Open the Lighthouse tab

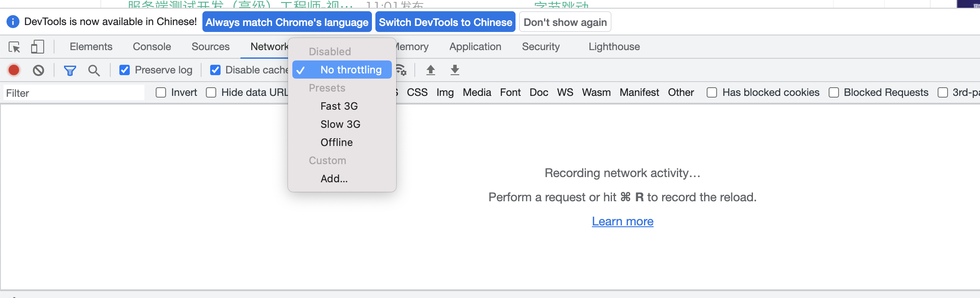(x=614, y=47)
